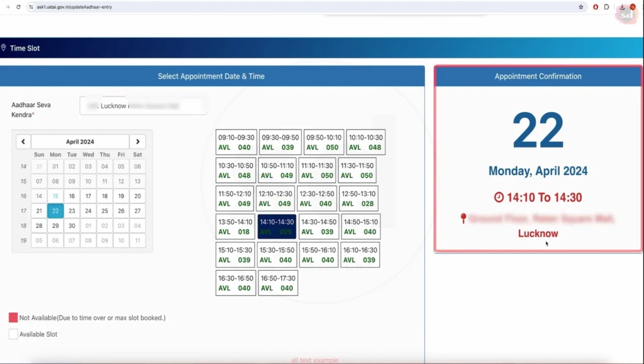Click the red Not Available legend swatch
Image resolution: width=644 pixels, height=364 pixels.
13,318
